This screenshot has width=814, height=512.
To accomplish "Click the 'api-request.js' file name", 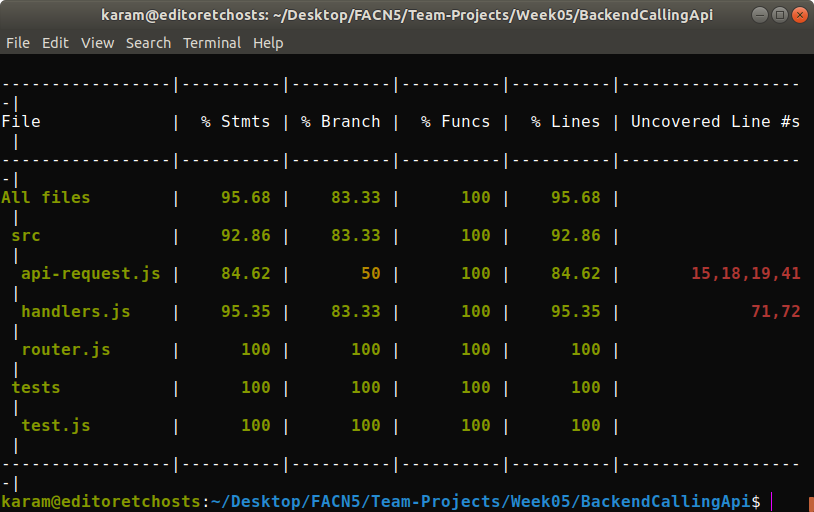I will point(91,274).
